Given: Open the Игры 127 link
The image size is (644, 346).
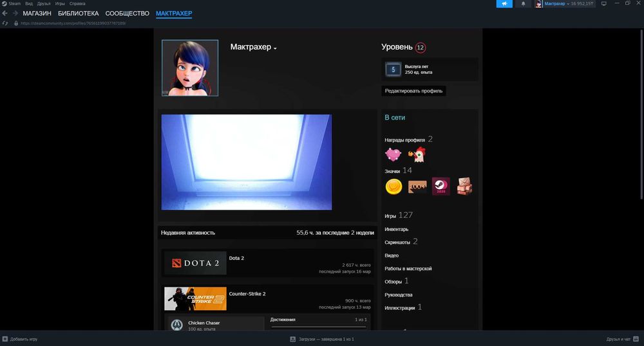Looking at the screenshot, I should coord(399,215).
